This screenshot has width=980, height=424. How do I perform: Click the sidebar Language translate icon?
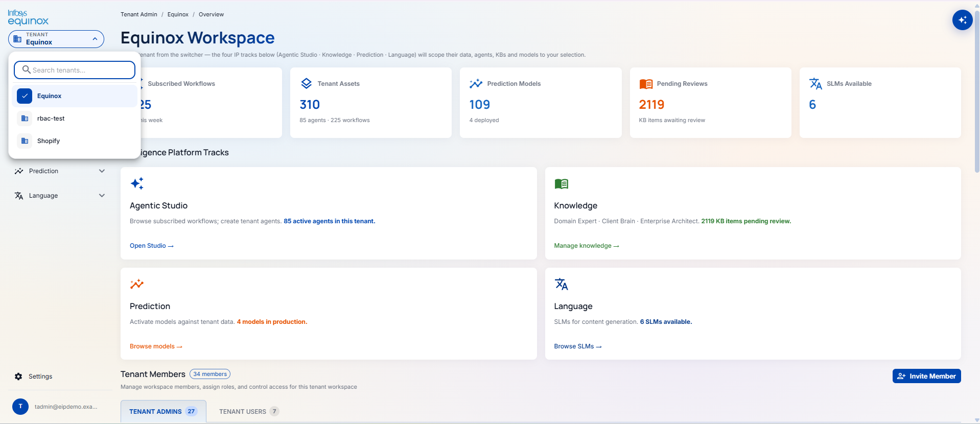(19, 196)
